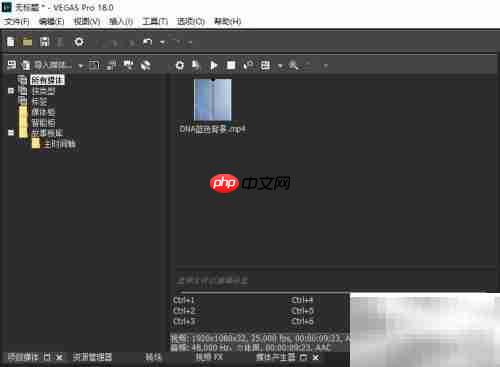Open the 选项(O) menu
500x367 pixels.
[190, 22]
